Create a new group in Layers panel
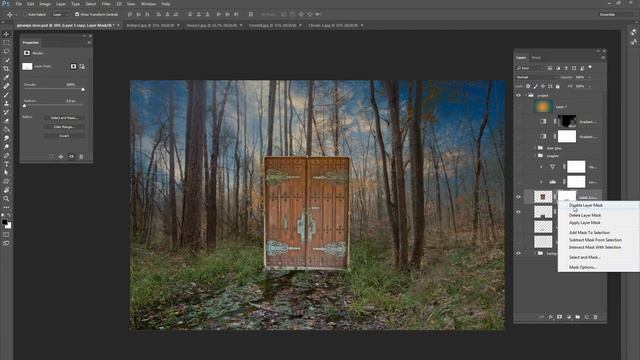This screenshot has width=640, height=360. click(x=578, y=317)
